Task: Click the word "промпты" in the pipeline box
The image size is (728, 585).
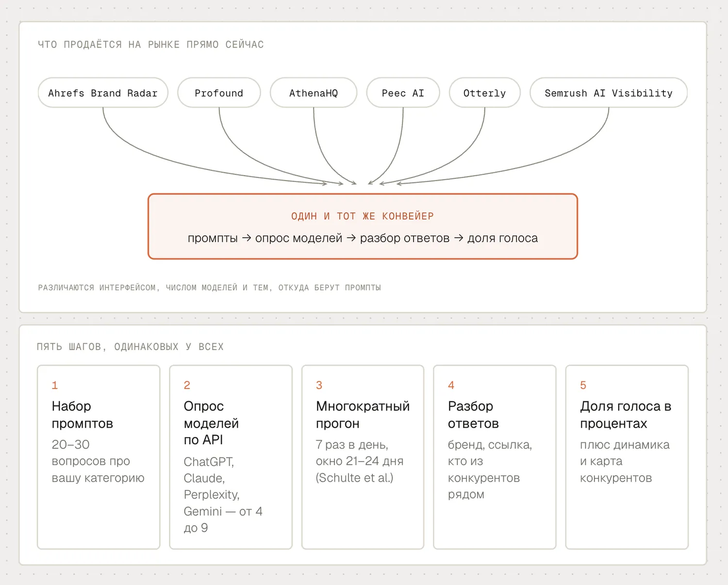Action: tap(213, 238)
